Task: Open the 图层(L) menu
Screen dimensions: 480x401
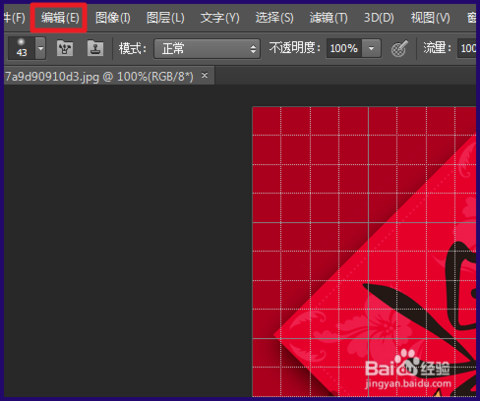Action: 165,18
